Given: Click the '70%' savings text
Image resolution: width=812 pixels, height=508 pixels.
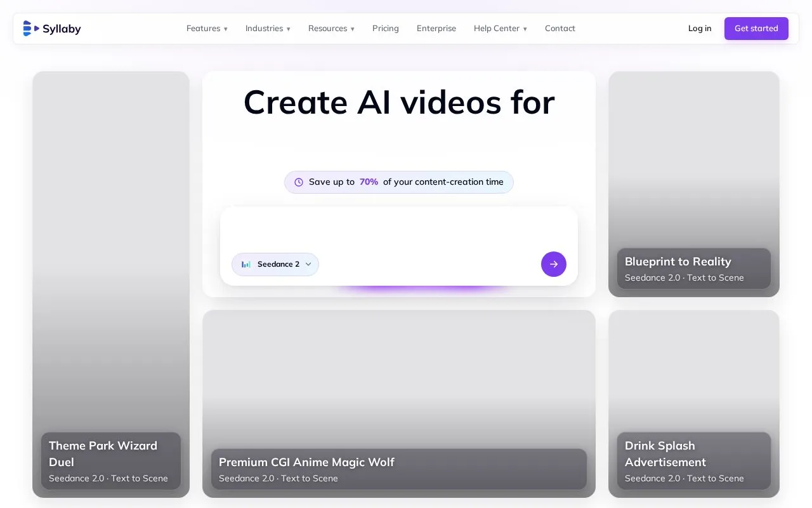Looking at the screenshot, I should coord(369,182).
